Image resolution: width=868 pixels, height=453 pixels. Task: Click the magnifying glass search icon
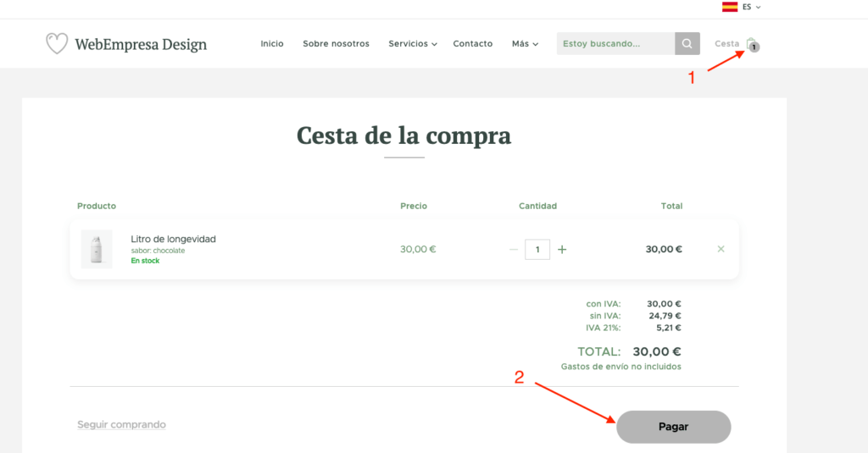687,44
